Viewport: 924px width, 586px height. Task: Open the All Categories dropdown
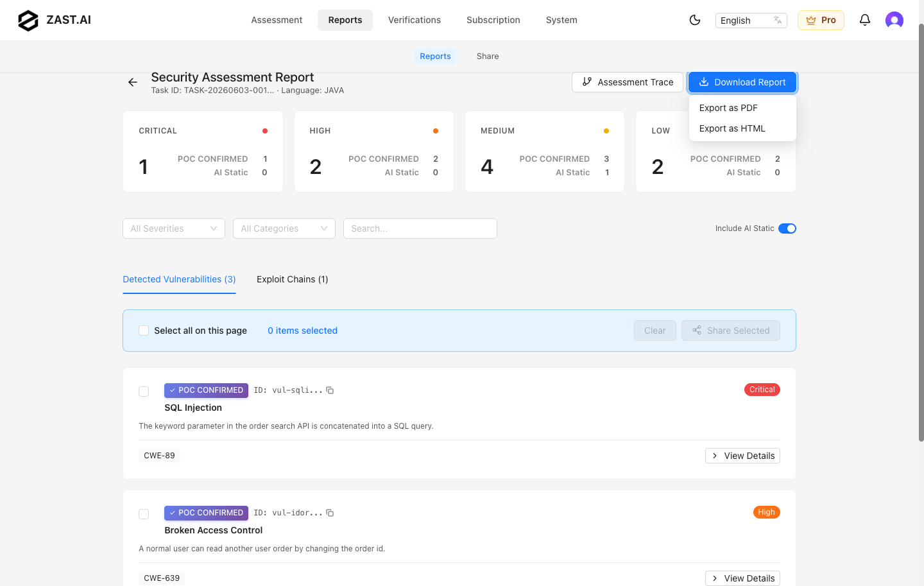pyautogui.click(x=284, y=228)
